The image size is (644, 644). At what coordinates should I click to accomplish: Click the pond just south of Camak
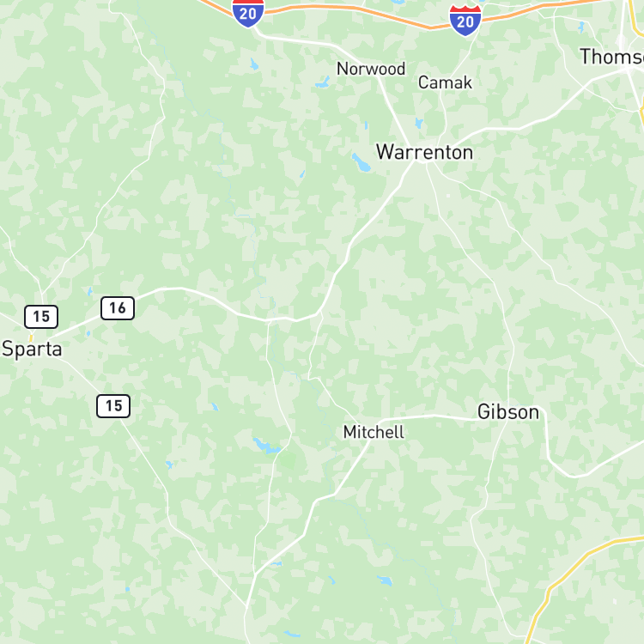[418, 123]
